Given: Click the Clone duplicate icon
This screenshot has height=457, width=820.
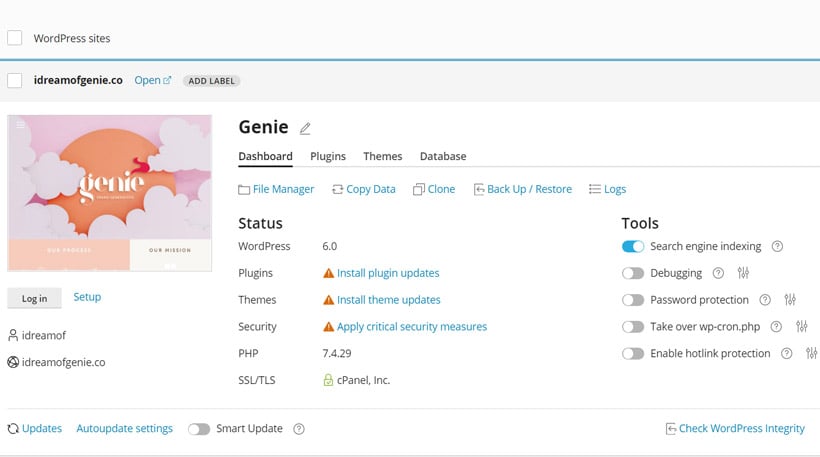Looking at the screenshot, I should point(418,189).
